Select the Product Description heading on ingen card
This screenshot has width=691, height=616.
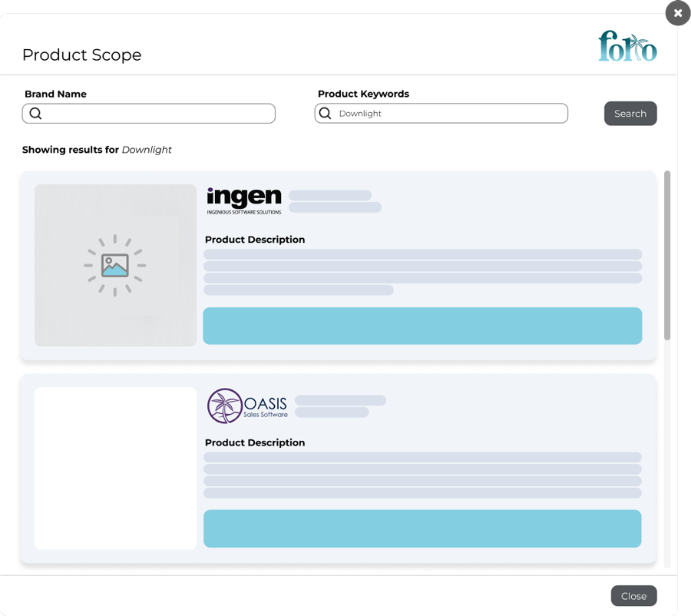pyautogui.click(x=254, y=240)
